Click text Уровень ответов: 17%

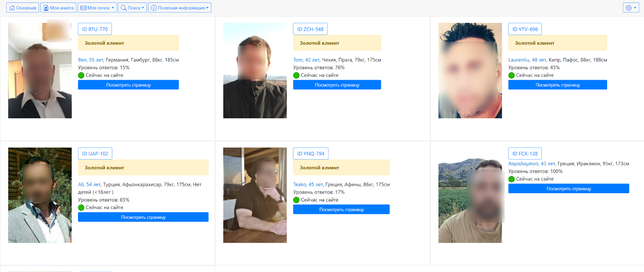pyautogui.click(x=319, y=192)
